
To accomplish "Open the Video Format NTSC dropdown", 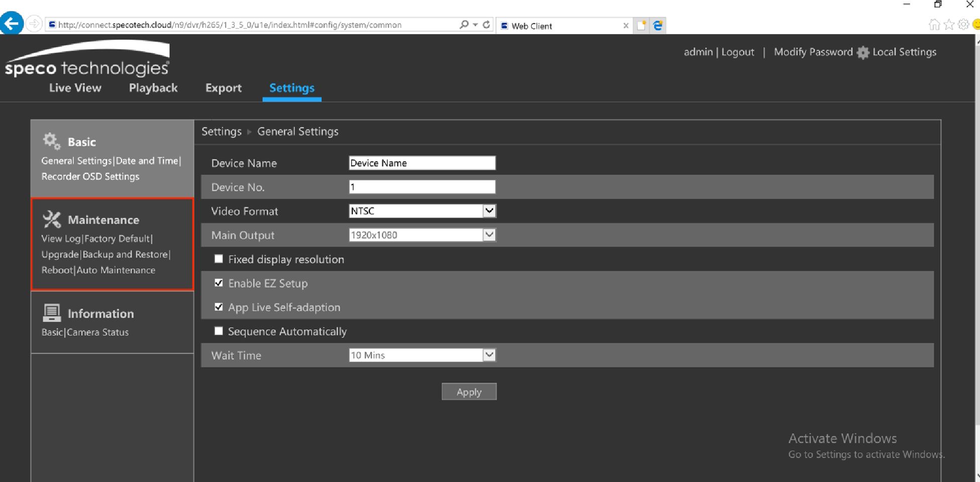I will coord(489,211).
